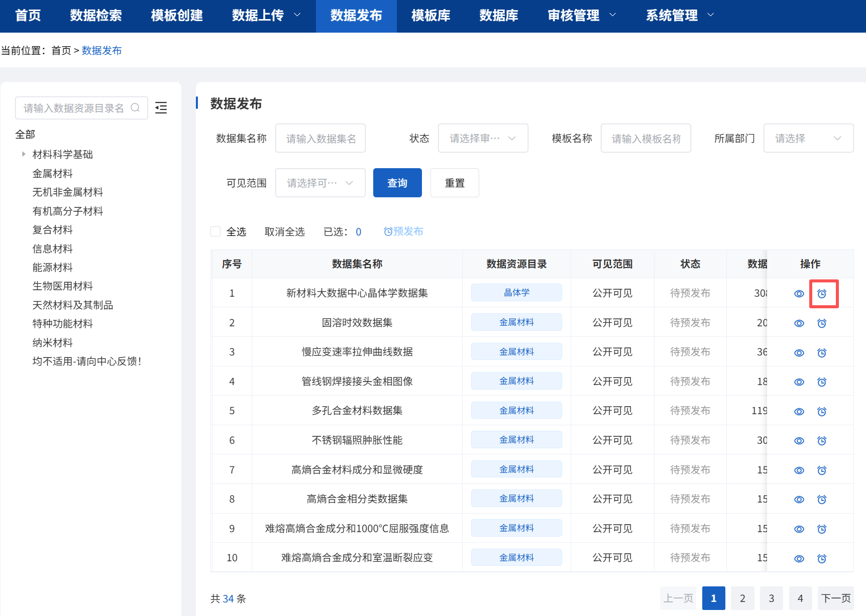
Task: Select the 晶体学 category tag
Action: (x=516, y=292)
